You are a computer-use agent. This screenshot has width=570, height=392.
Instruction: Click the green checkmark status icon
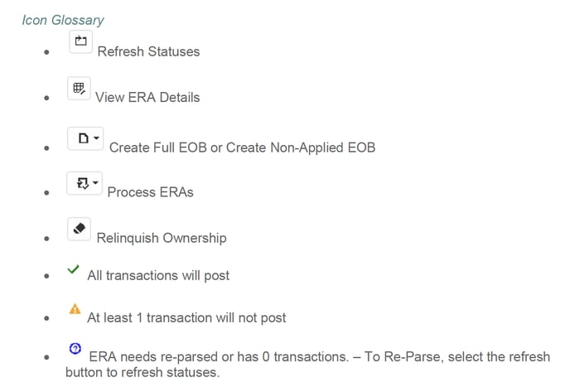pos(73,270)
